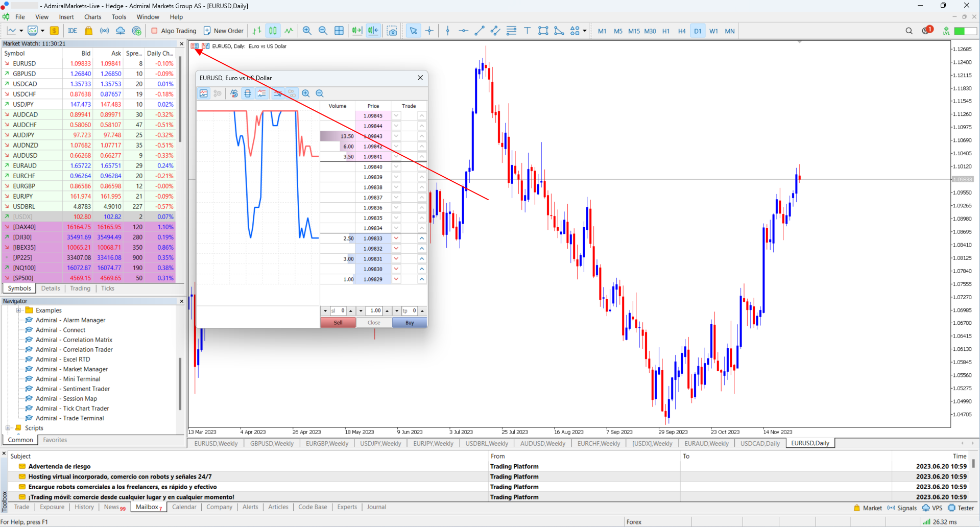Open the Signals icon in main toolbar
980x527 pixels.
pos(104,31)
